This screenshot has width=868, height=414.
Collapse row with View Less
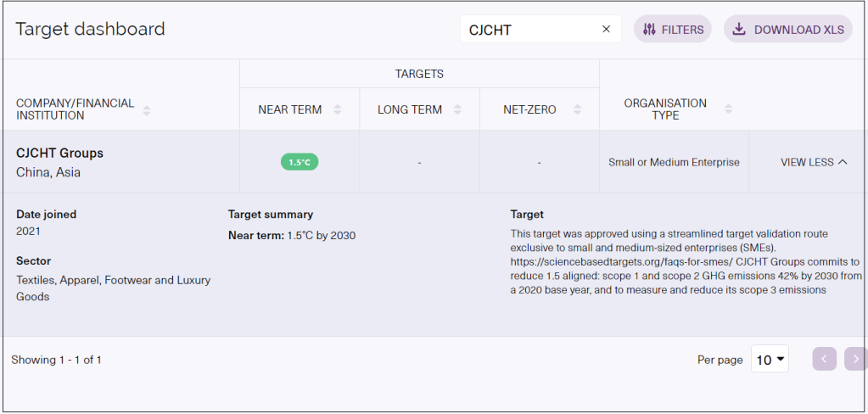(813, 162)
